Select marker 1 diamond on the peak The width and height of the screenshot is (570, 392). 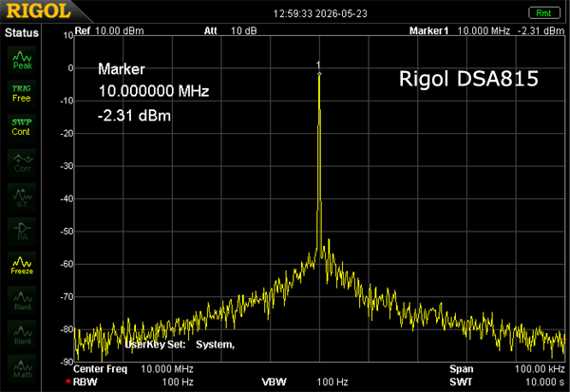[319, 74]
